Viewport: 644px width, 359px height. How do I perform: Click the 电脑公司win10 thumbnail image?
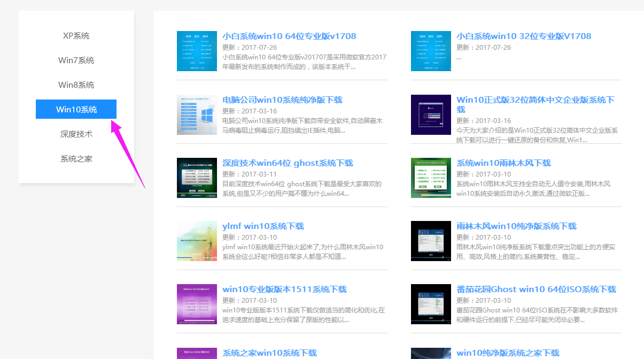[x=197, y=114]
